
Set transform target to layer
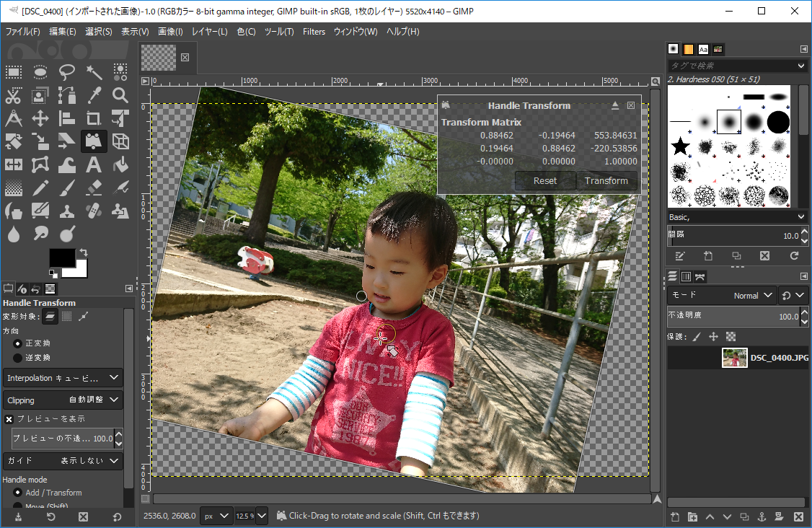pyautogui.click(x=50, y=317)
